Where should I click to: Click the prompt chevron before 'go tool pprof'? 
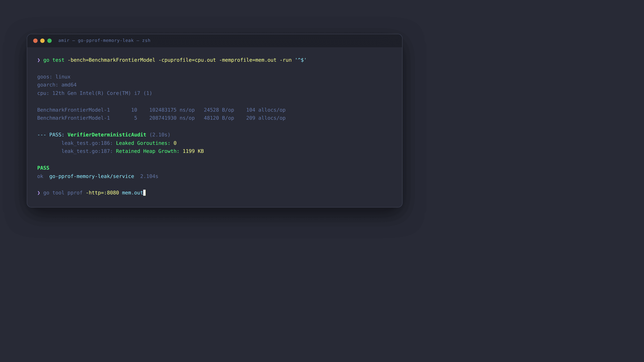pyautogui.click(x=39, y=193)
